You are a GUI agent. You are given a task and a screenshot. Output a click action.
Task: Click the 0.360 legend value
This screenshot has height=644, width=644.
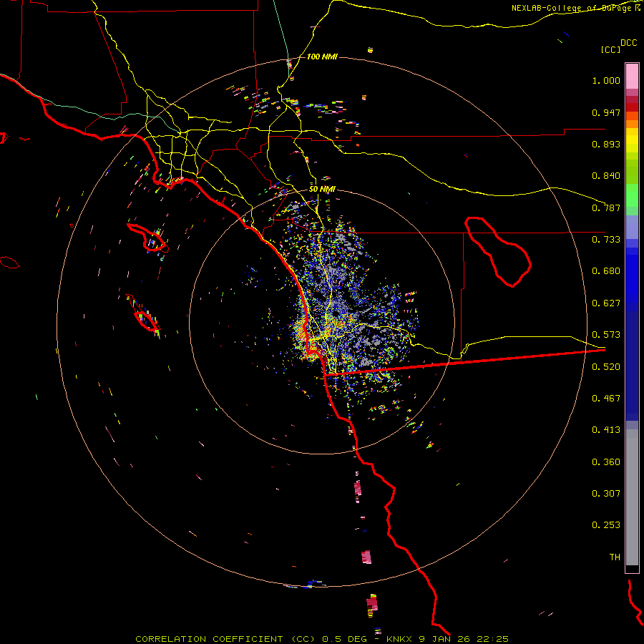pos(606,462)
